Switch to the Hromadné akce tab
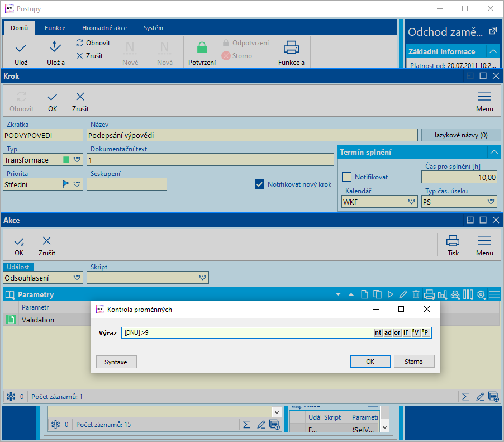The height and width of the screenshot is (442, 504). pos(104,28)
